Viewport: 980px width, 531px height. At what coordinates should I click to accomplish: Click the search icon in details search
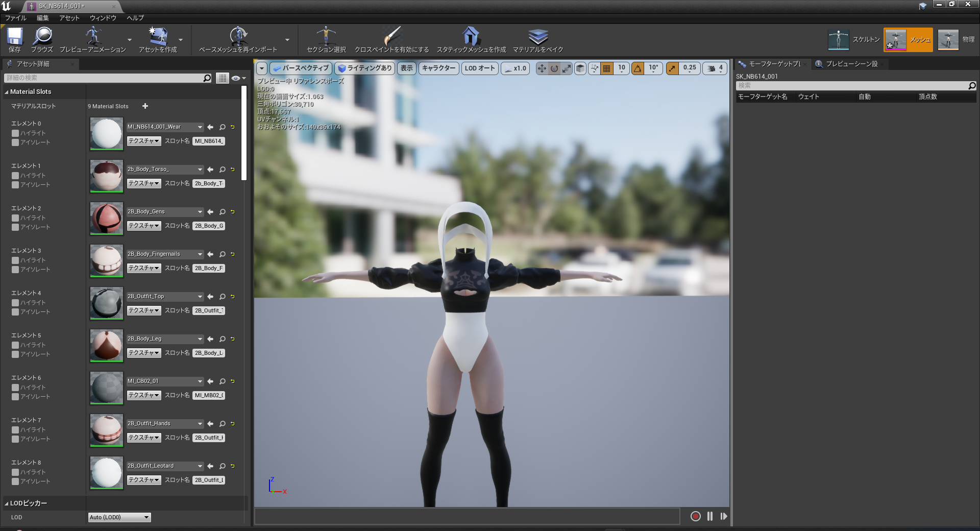click(x=207, y=78)
